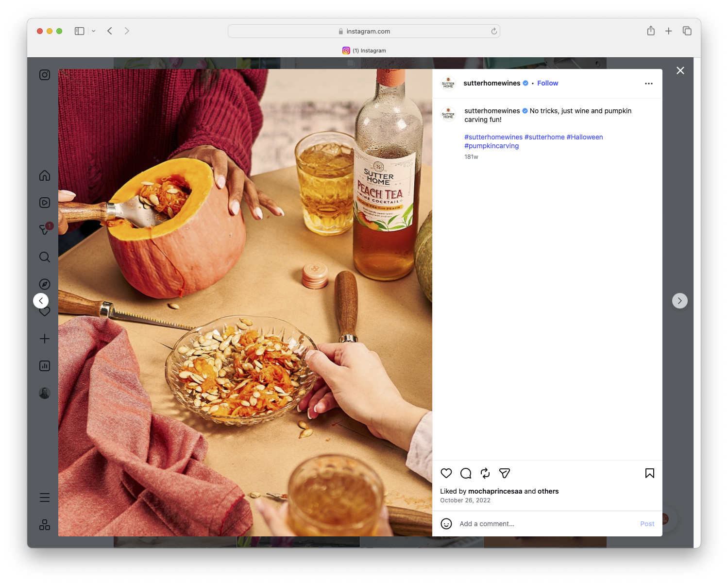The height and width of the screenshot is (584, 728).
Task: Expand Safari sidebar dropdown chevron
Action: coord(94,31)
